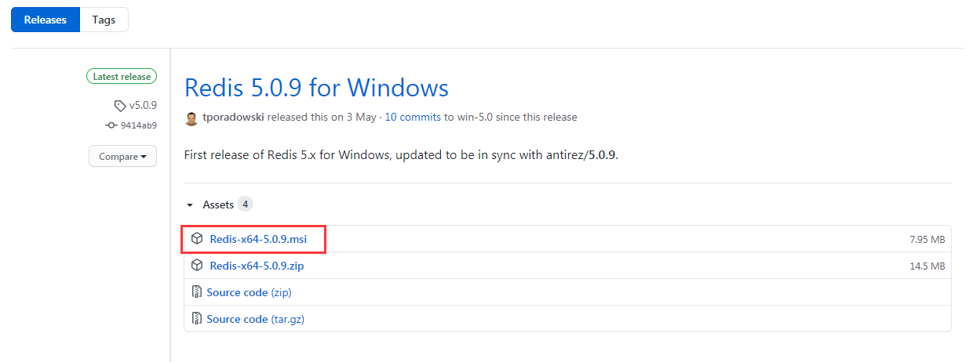Switch to the Tags tab

(104, 20)
